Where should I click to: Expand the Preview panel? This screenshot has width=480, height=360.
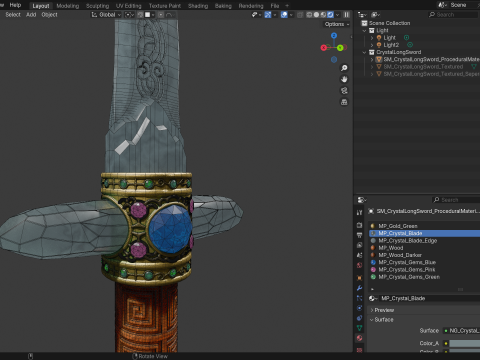point(372,310)
